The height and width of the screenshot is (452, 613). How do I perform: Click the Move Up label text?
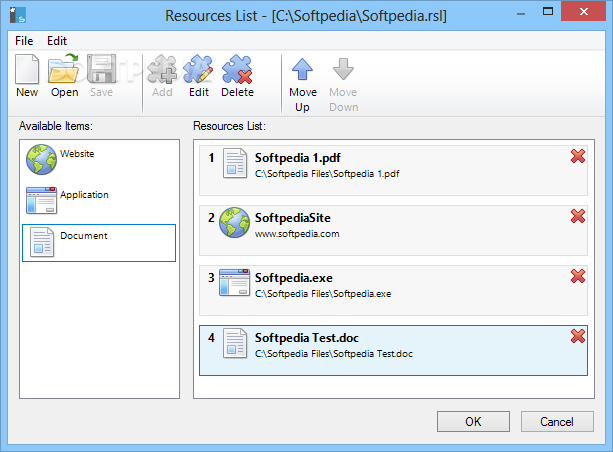303,99
